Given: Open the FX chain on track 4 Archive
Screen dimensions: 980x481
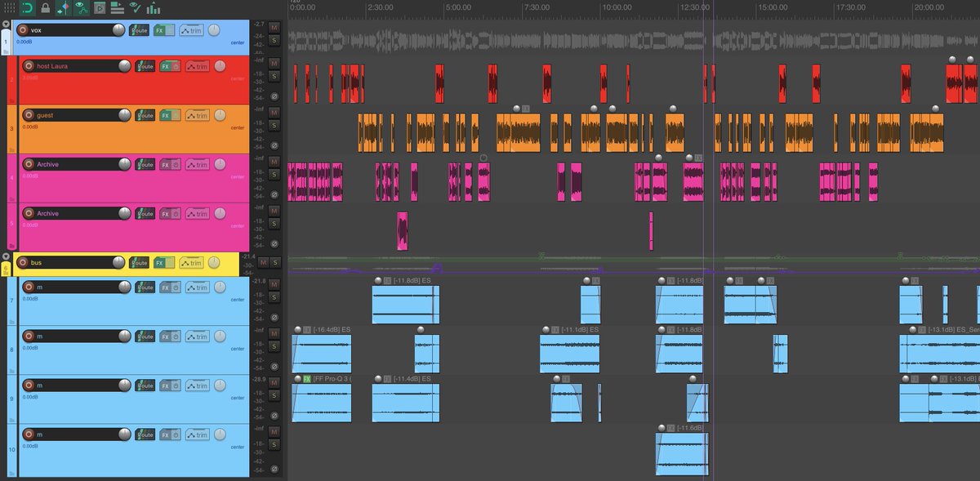Looking at the screenshot, I should pyautogui.click(x=165, y=164).
